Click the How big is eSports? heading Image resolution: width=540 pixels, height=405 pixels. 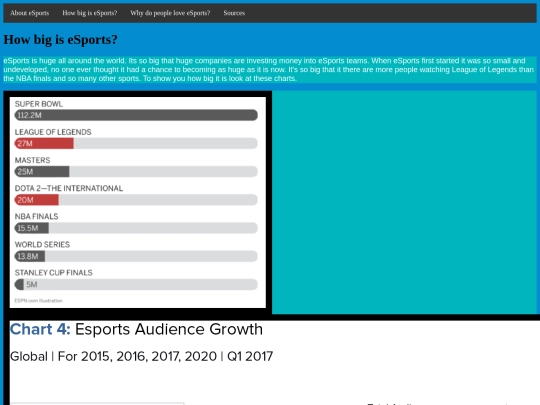(x=61, y=40)
